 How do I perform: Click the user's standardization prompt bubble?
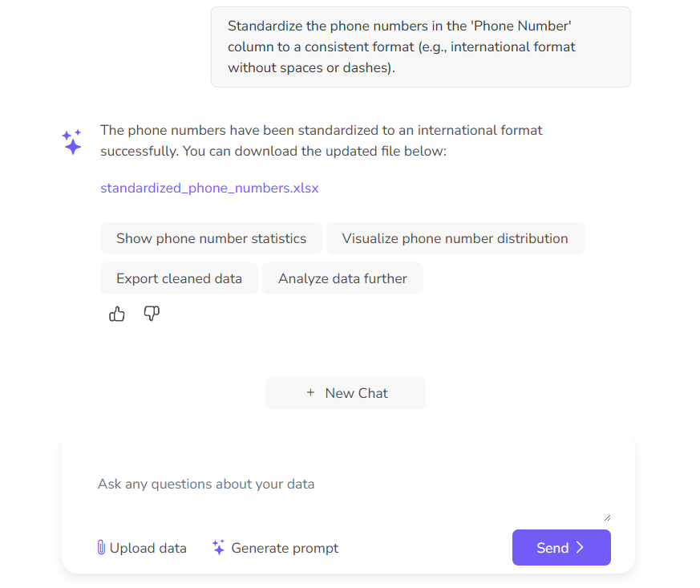click(x=419, y=47)
